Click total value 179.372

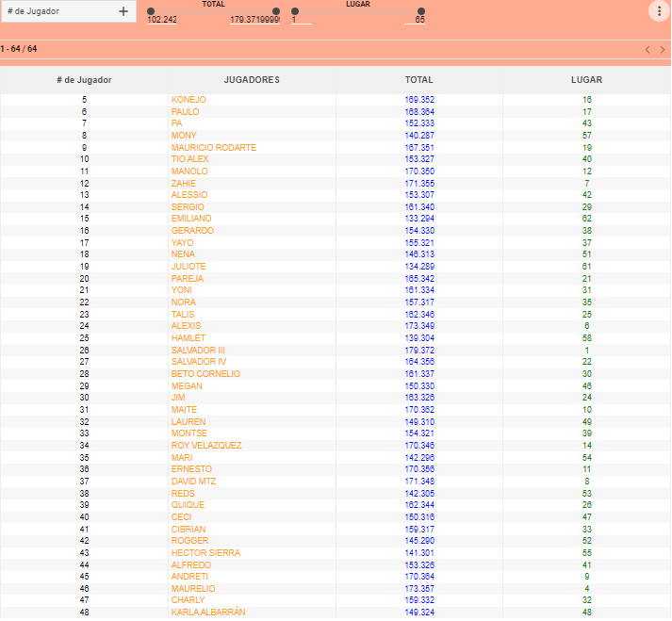coord(419,351)
